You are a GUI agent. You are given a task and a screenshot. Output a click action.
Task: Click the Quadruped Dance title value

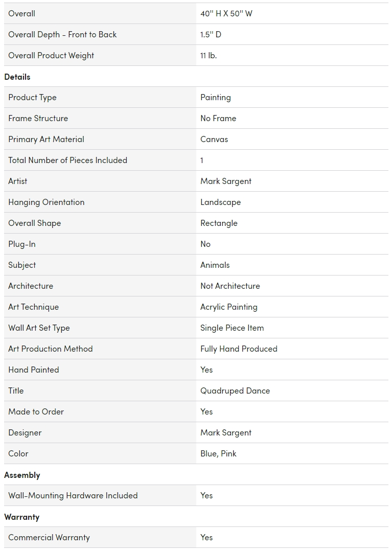(235, 391)
